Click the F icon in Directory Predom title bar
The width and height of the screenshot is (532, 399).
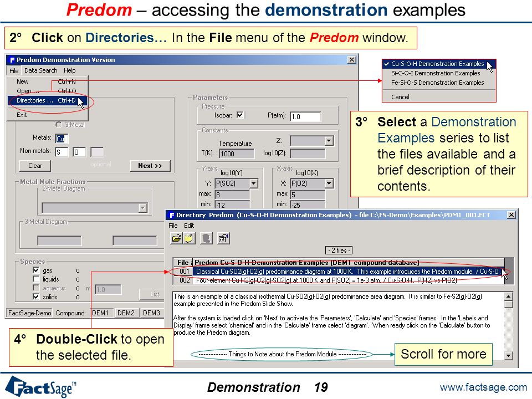pyautogui.click(x=172, y=215)
